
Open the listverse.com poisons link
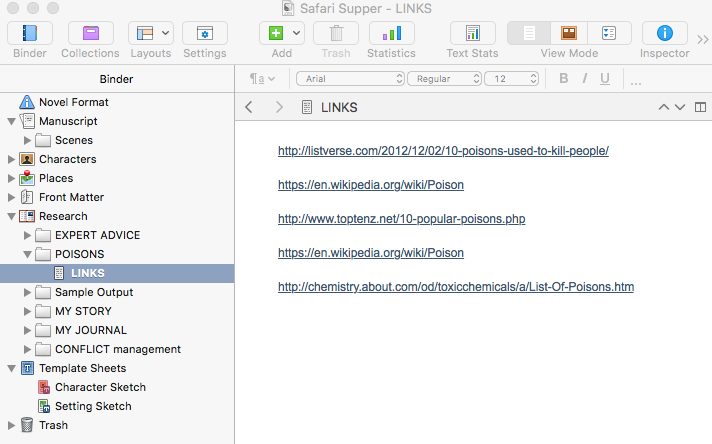tap(443, 151)
